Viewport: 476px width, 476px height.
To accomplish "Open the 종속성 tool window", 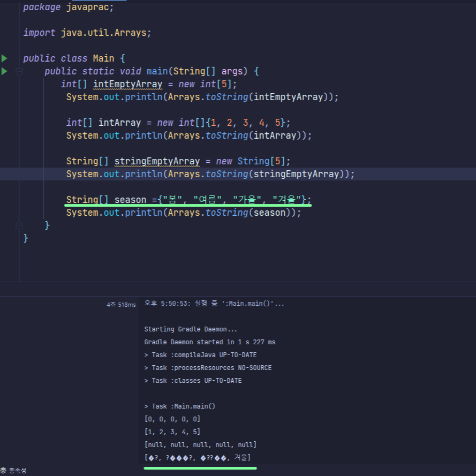I will tap(13, 471).
